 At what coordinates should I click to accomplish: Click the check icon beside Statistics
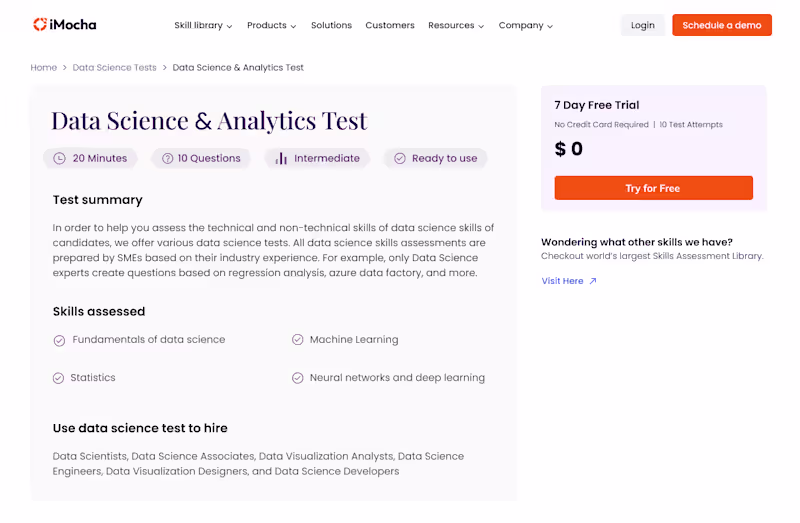(x=59, y=378)
